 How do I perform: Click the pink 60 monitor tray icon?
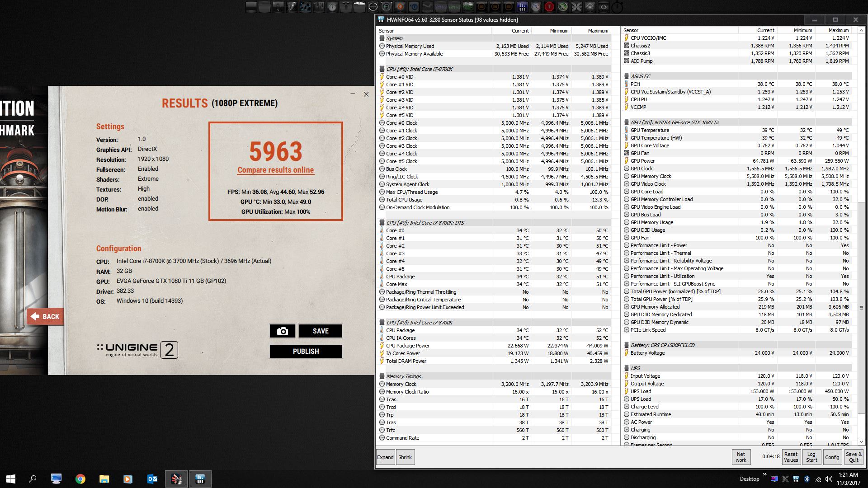point(774,479)
